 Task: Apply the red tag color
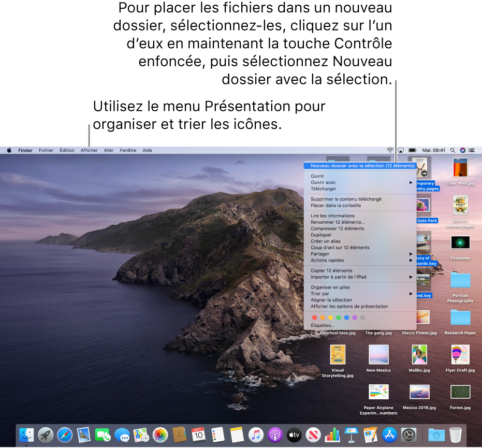point(314,317)
